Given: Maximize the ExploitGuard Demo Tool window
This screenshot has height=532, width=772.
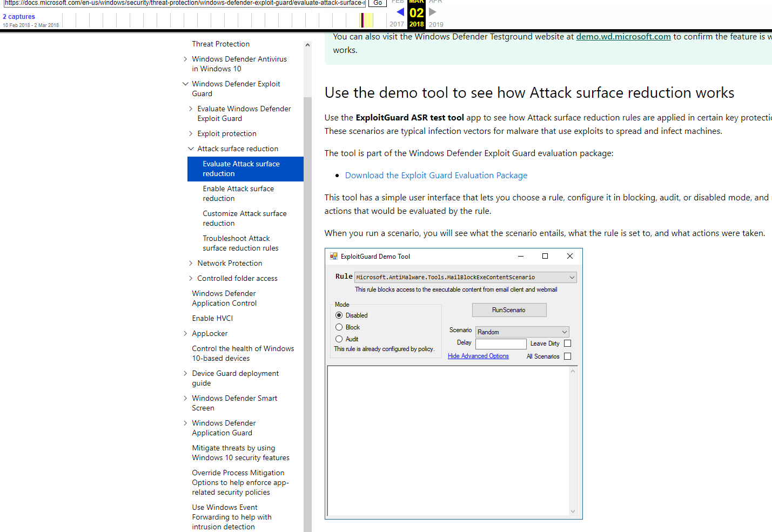Looking at the screenshot, I should [545, 256].
